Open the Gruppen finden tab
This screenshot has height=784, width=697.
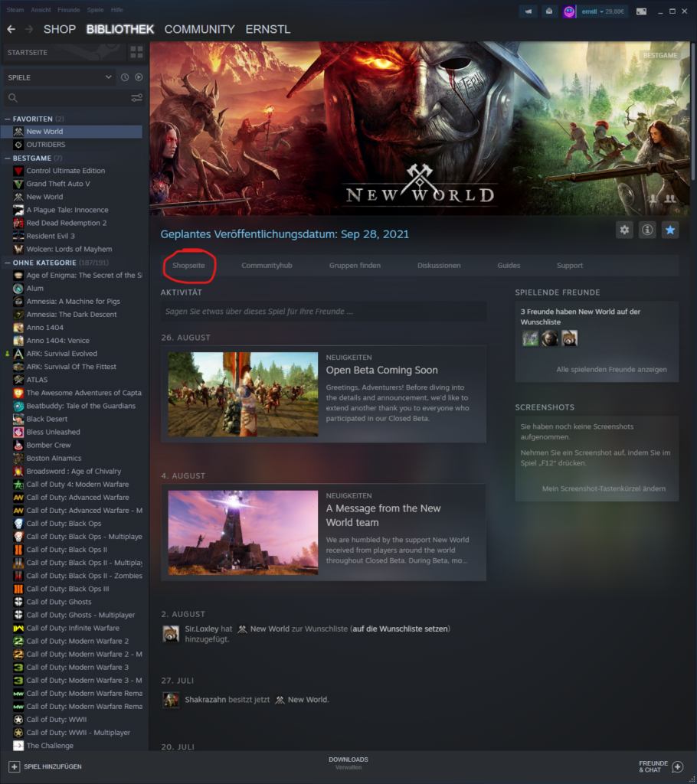point(355,266)
